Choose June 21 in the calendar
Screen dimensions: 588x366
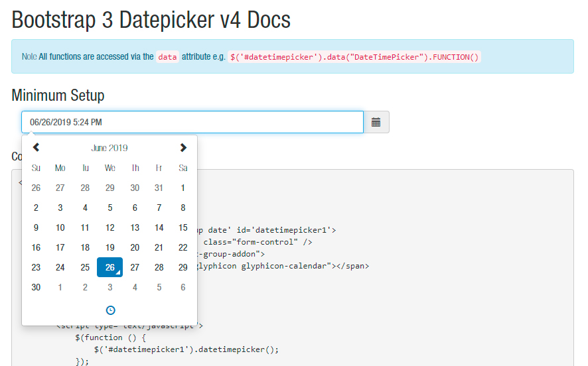pos(159,247)
